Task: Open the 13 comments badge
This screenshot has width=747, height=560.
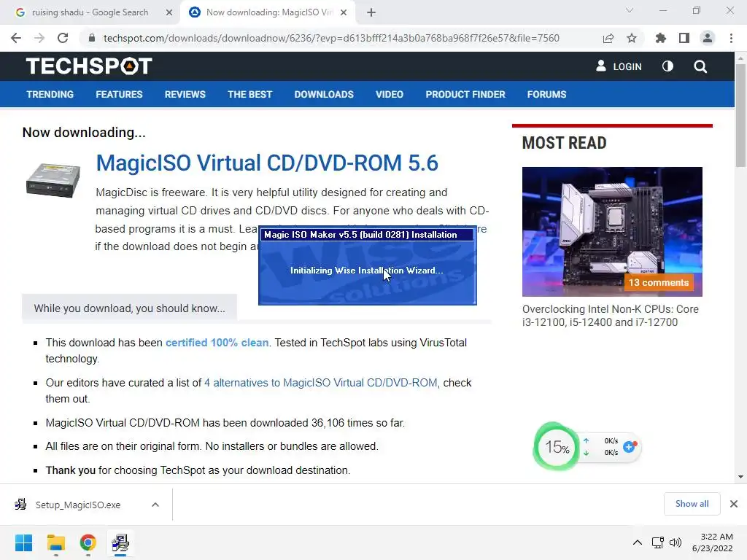Action: coord(659,282)
